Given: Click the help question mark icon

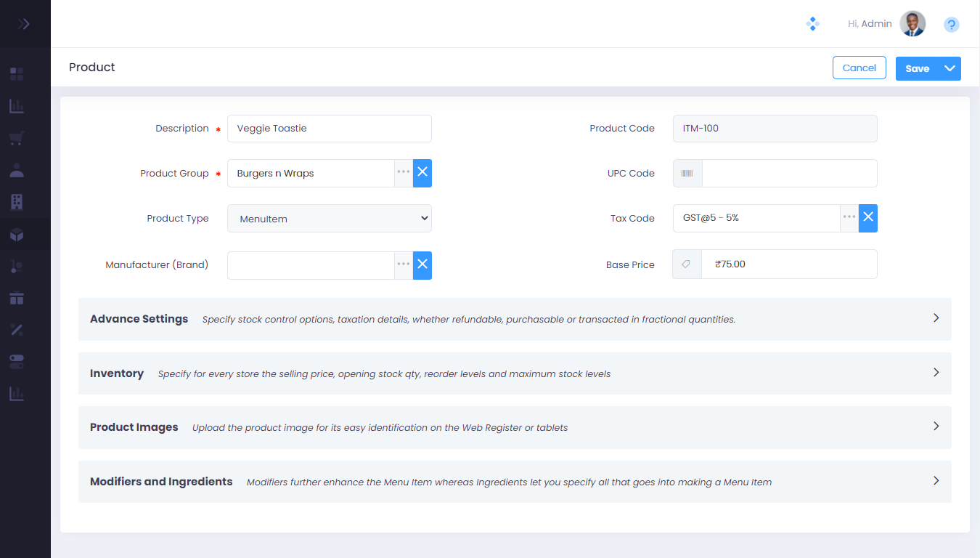Looking at the screenshot, I should click(x=951, y=25).
